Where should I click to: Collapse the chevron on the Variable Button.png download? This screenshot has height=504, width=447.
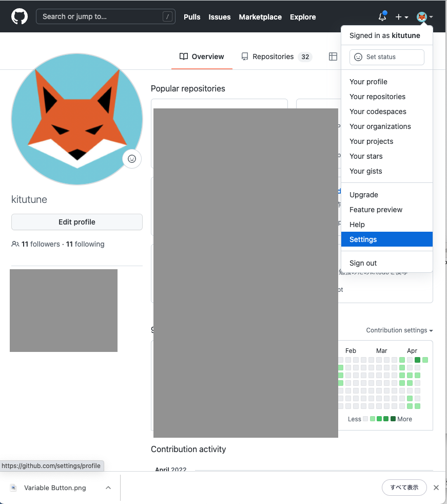point(107,487)
